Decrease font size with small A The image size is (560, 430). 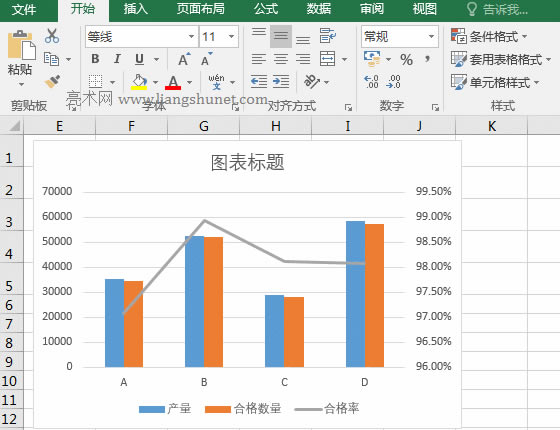[206, 59]
